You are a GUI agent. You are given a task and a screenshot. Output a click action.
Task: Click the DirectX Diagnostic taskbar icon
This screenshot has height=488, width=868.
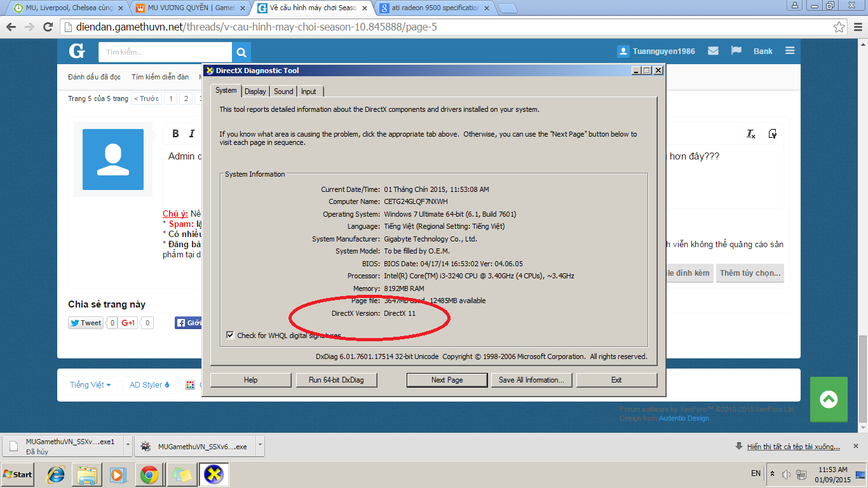pyautogui.click(x=214, y=475)
